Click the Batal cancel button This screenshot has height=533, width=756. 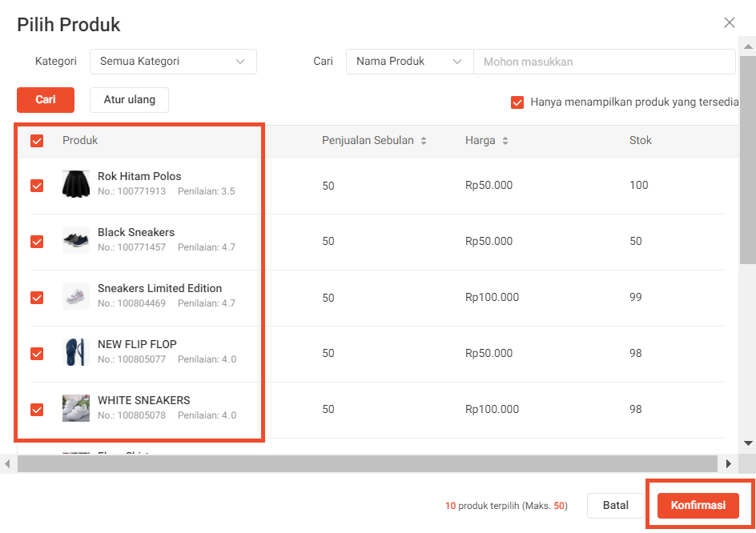click(x=615, y=506)
